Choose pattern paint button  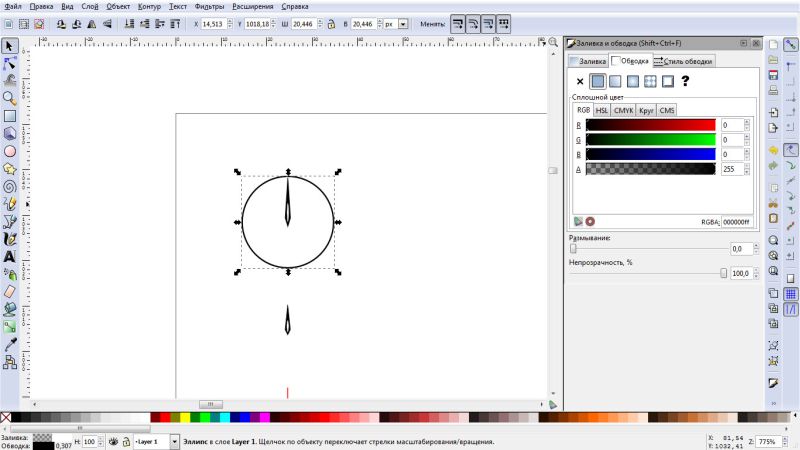[650, 81]
